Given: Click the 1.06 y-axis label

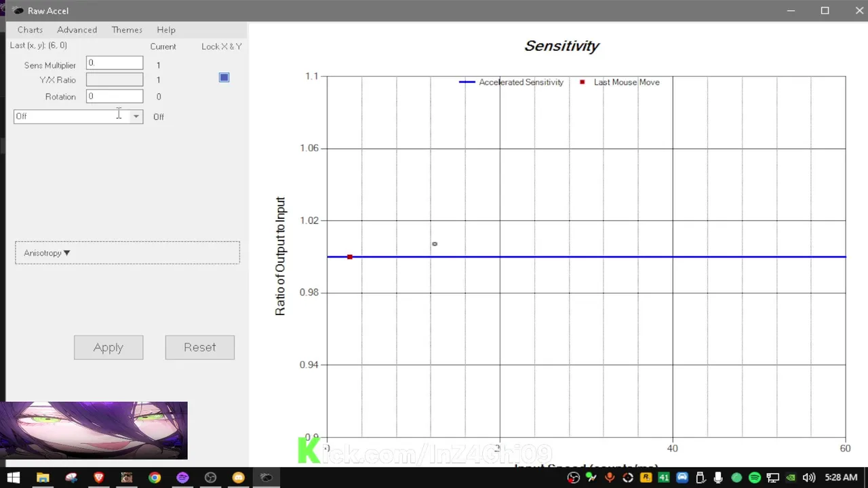Looking at the screenshot, I should pyautogui.click(x=309, y=148).
